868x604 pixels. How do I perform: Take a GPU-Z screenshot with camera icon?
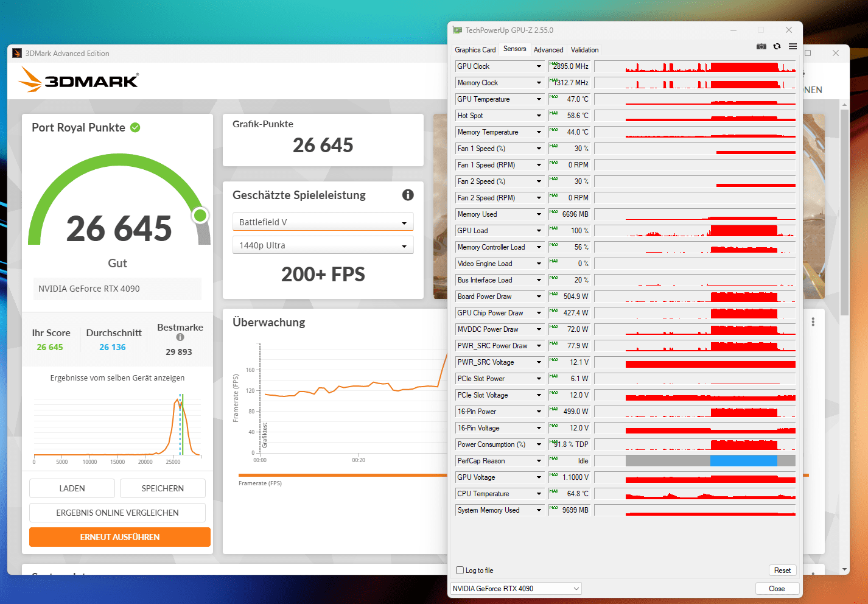[761, 46]
